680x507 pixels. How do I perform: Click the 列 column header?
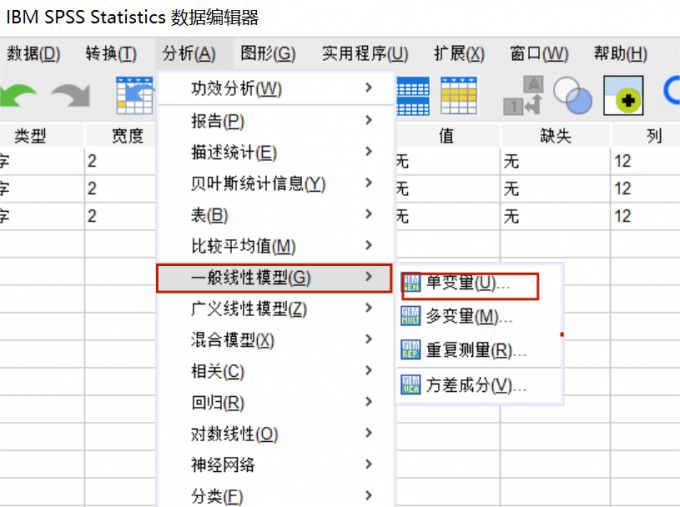coord(646,136)
